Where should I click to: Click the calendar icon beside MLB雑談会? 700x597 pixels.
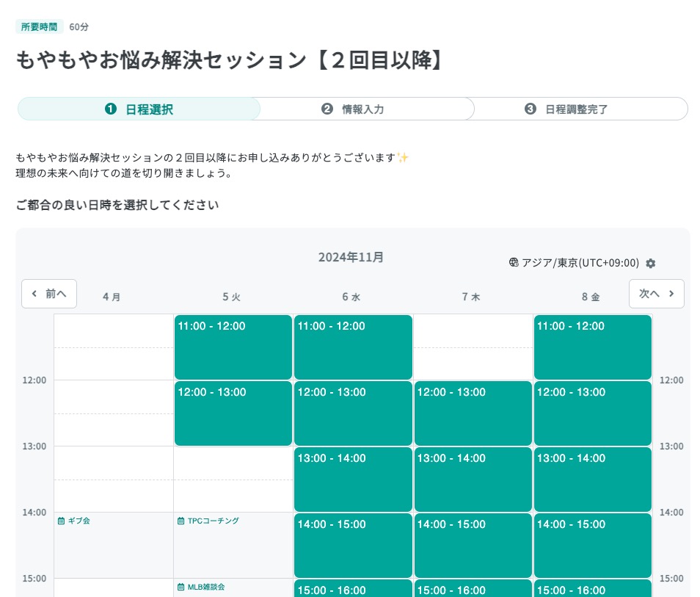[x=180, y=587]
